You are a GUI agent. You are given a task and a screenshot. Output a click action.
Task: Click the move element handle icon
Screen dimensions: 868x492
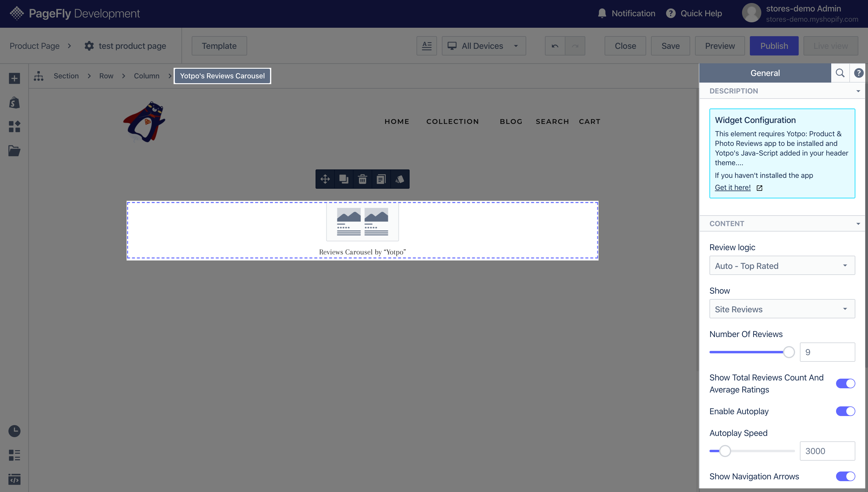pyautogui.click(x=325, y=179)
